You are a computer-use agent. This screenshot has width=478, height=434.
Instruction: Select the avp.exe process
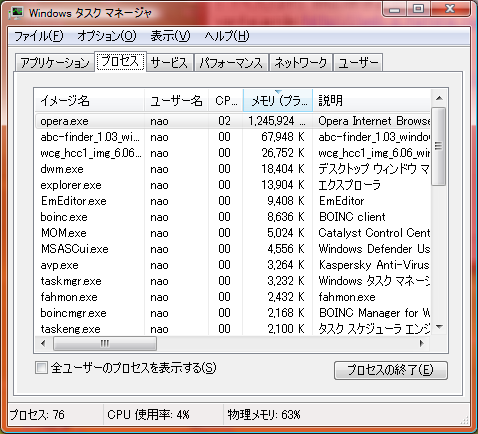[233, 265]
